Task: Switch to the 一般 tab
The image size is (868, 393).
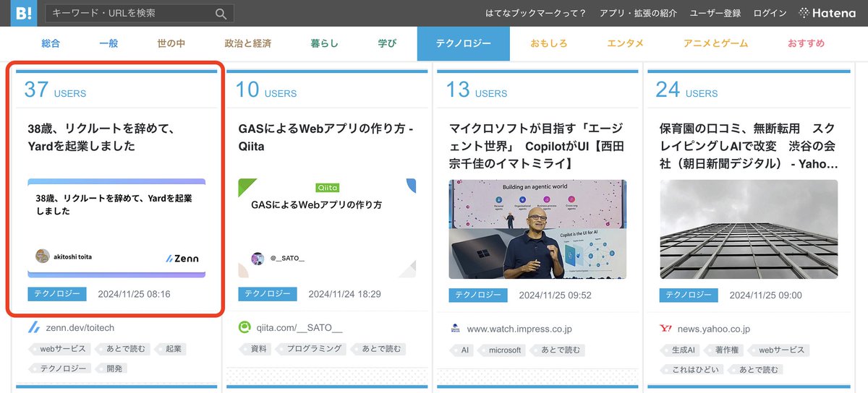Action: [x=109, y=43]
